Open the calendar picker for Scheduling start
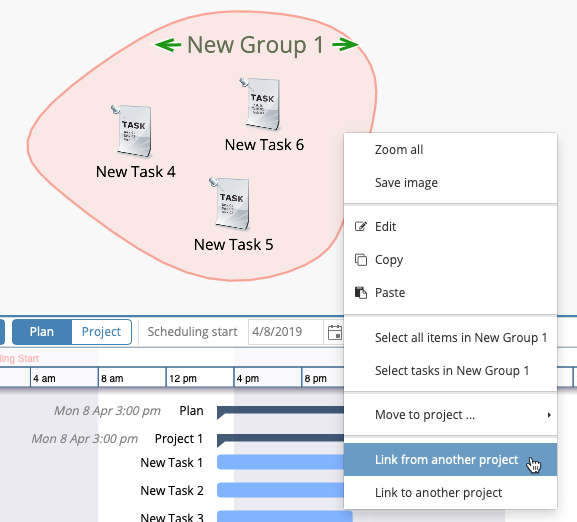The image size is (577, 522). (x=335, y=332)
